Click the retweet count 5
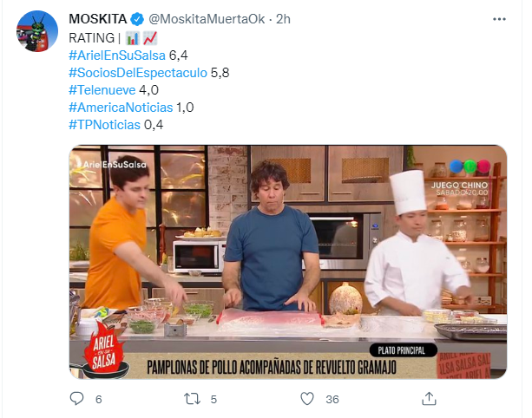This screenshot has width=532, height=418. tap(213, 399)
